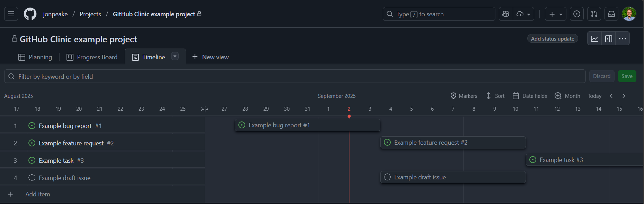Open the Sort menu
This screenshot has width=644, height=204.
click(x=495, y=96)
